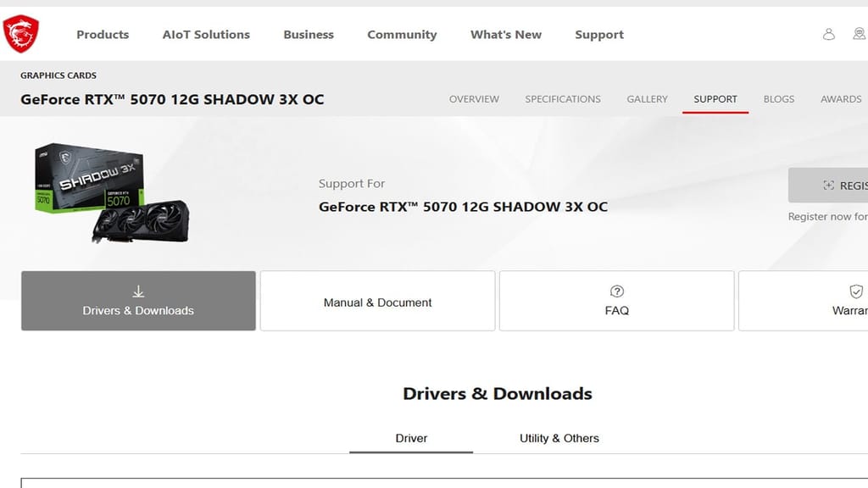868x488 pixels.
Task: Click the RTX 5070 Shadow 3X product image
Action: 111,192
